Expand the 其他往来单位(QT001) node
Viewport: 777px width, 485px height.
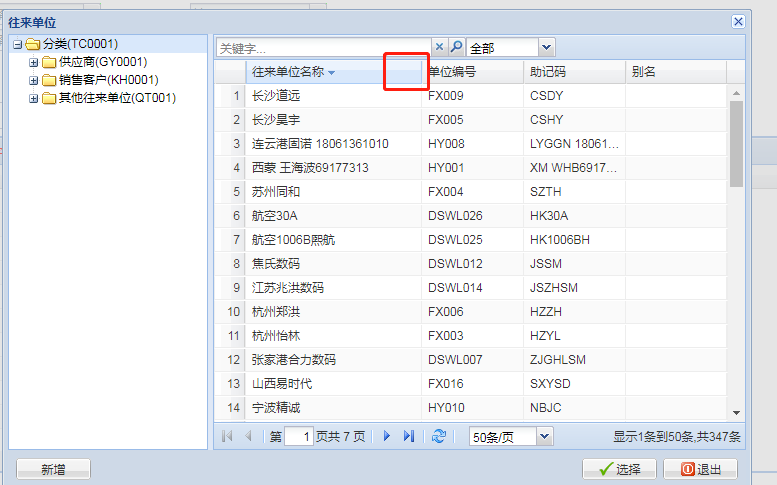(33, 98)
